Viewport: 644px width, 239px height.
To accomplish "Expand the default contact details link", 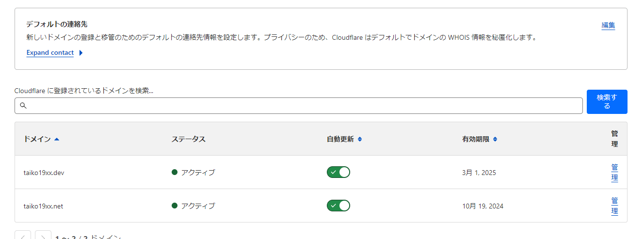I will pos(50,53).
